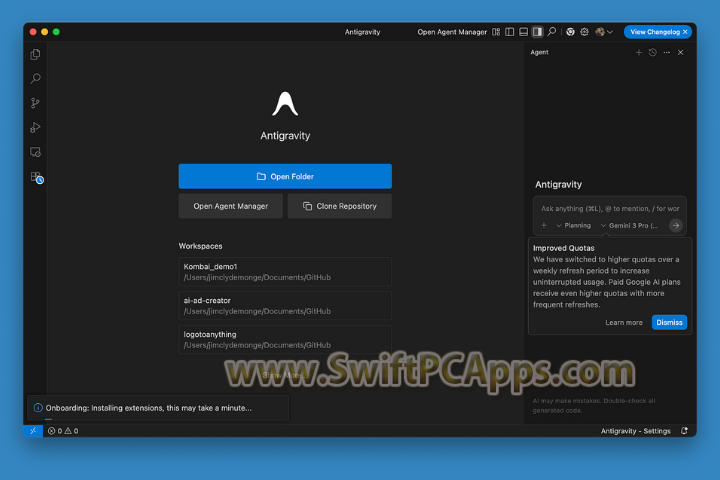Open the Agent panel more options menu

[x=667, y=52]
